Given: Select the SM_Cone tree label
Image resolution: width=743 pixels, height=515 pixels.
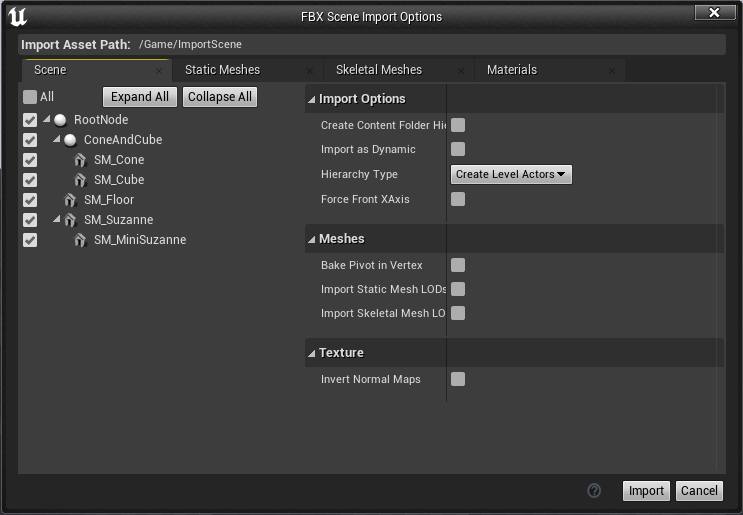Looking at the screenshot, I should 119,160.
